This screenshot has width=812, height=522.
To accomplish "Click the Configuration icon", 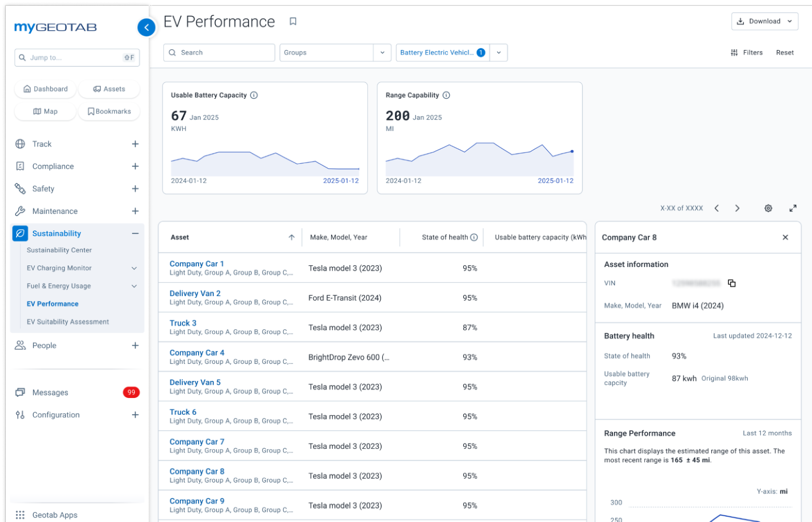I will [20, 415].
